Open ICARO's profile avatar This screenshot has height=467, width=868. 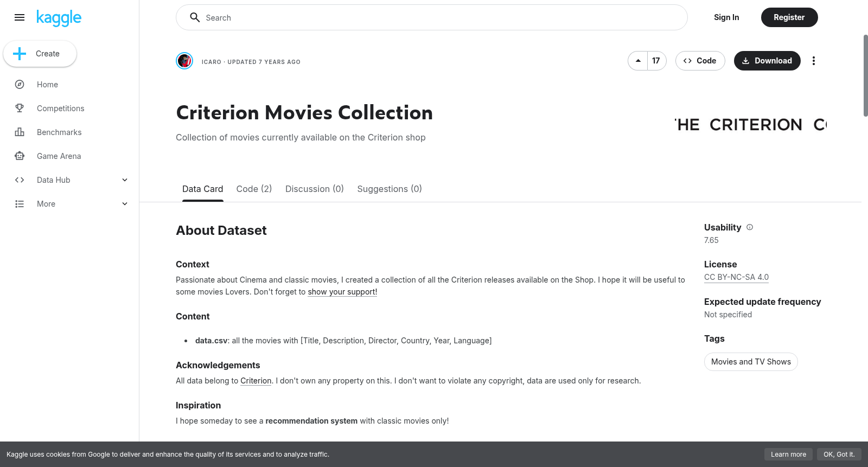[x=184, y=61]
